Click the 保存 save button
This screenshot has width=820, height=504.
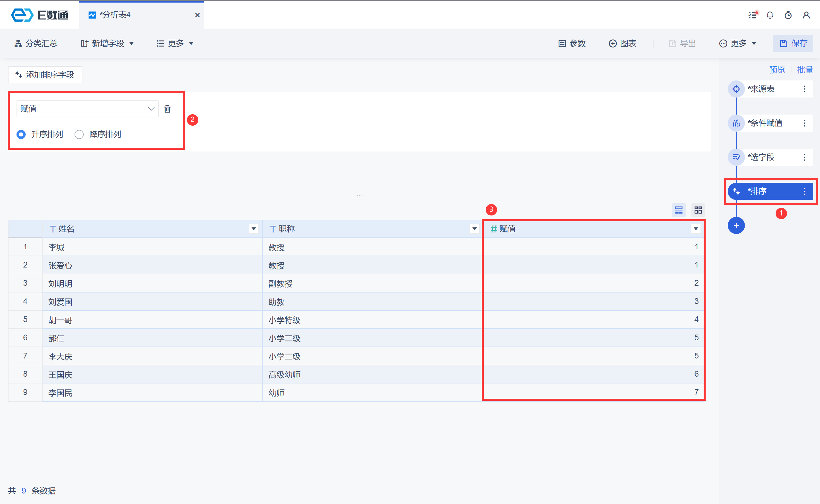coord(793,43)
